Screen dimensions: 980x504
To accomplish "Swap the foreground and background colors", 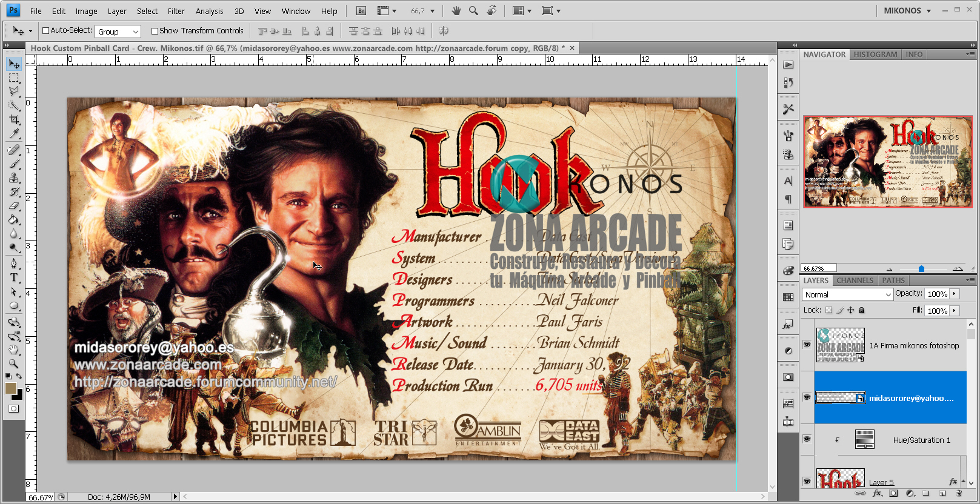I will [x=19, y=376].
